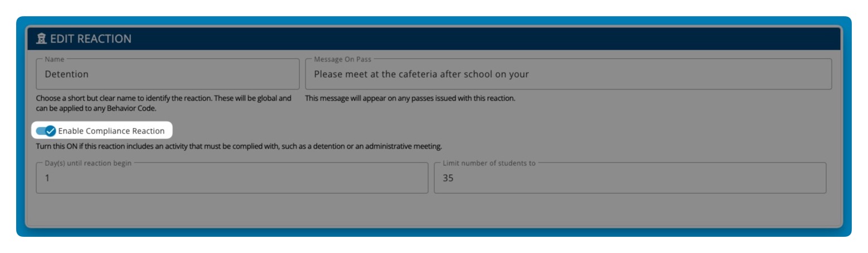The image size is (868, 253).
Task: Focus the Message On Pass field
Action: point(568,74)
